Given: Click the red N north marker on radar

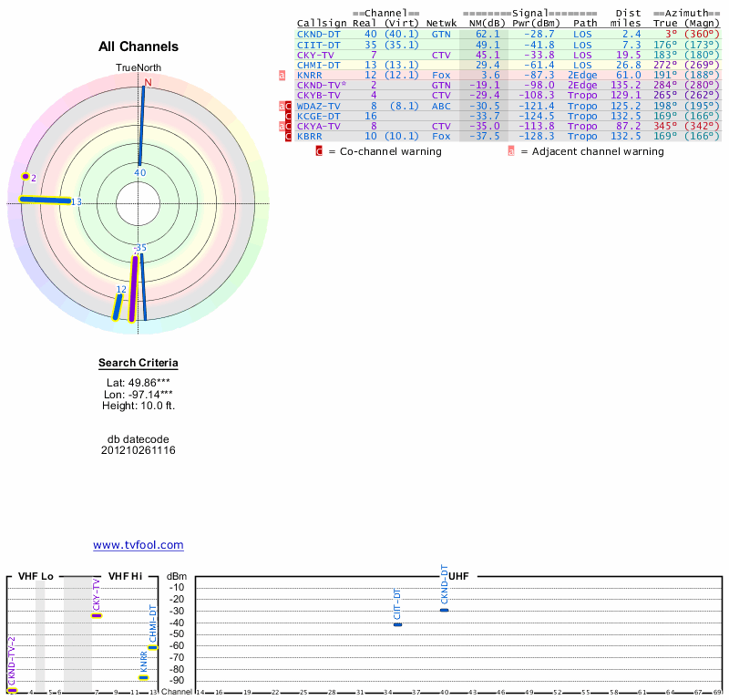Looking at the screenshot, I should [x=147, y=81].
